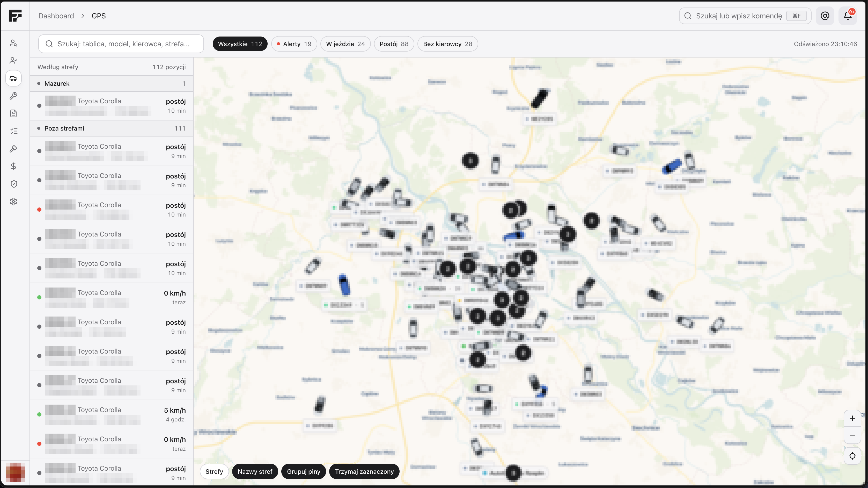Select the Alerty 19 filter

click(x=294, y=44)
